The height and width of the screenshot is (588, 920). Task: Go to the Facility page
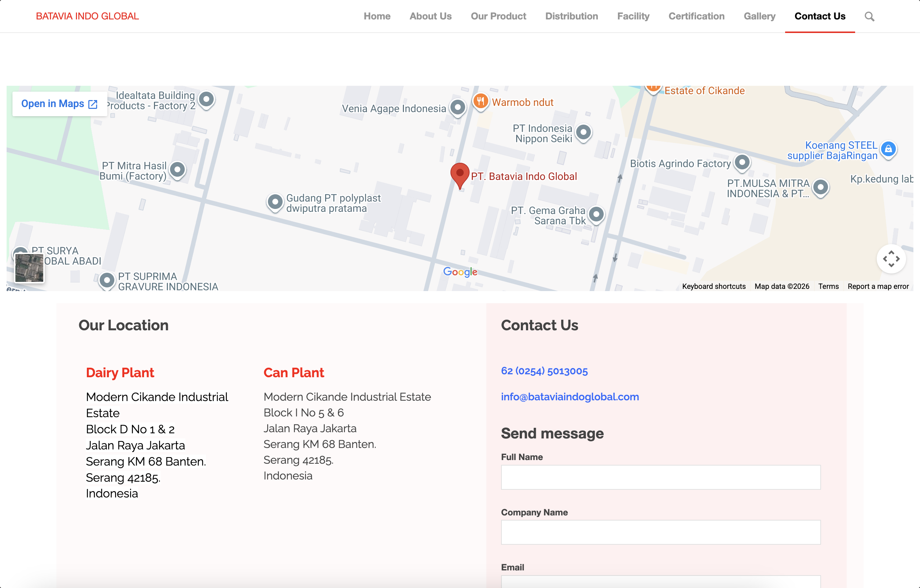[x=633, y=16]
